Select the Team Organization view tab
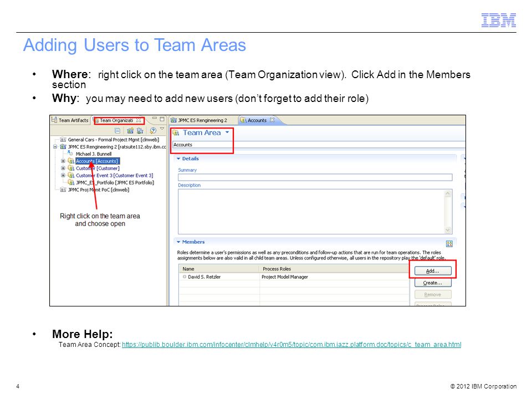 pos(116,120)
